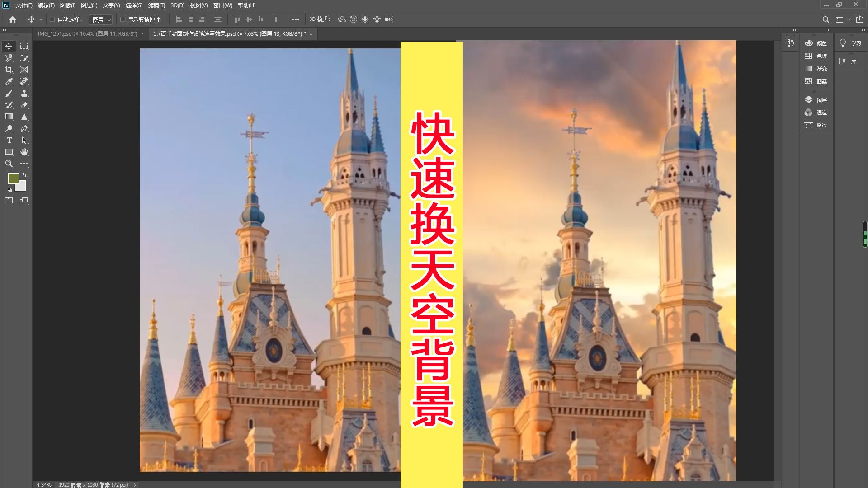Select the Pen tool
The width and height of the screenshot is (868, 488).
pyautogui.click(x=24, y=128)
